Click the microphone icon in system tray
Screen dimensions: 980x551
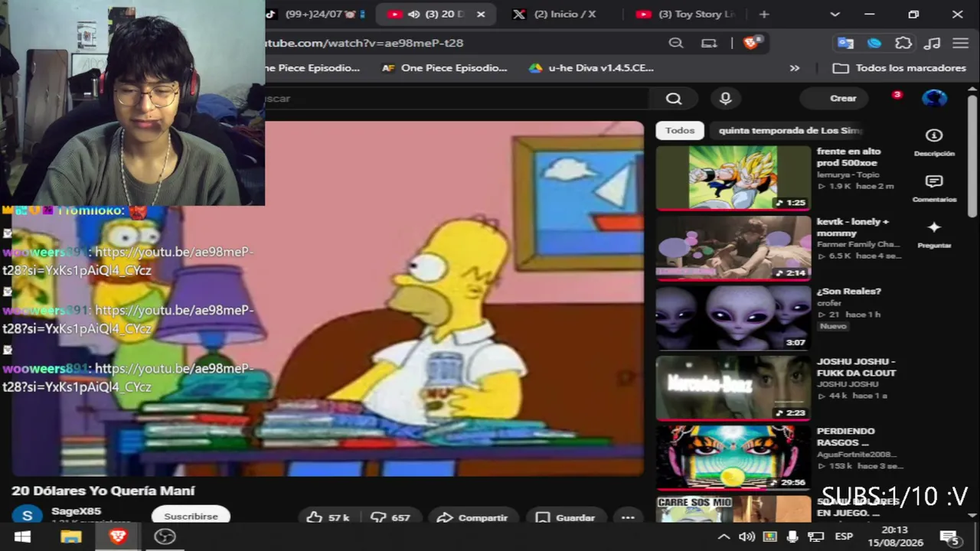click(x=792, y=536)
